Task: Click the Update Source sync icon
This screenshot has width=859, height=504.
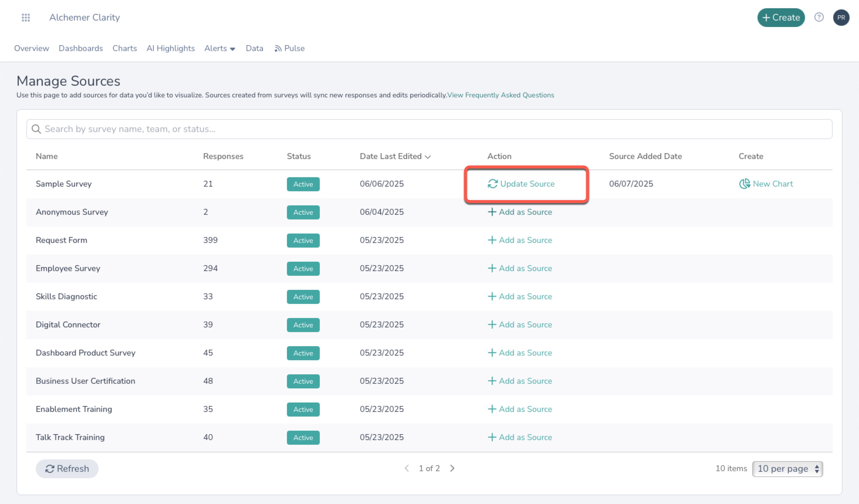Action: point(493,184)
